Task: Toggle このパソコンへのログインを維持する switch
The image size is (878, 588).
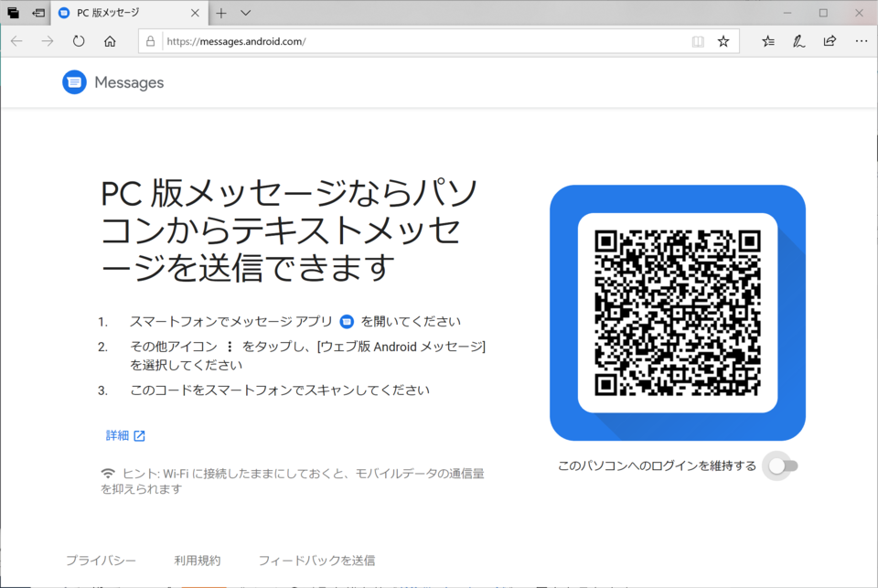Action: pos(782,466)
